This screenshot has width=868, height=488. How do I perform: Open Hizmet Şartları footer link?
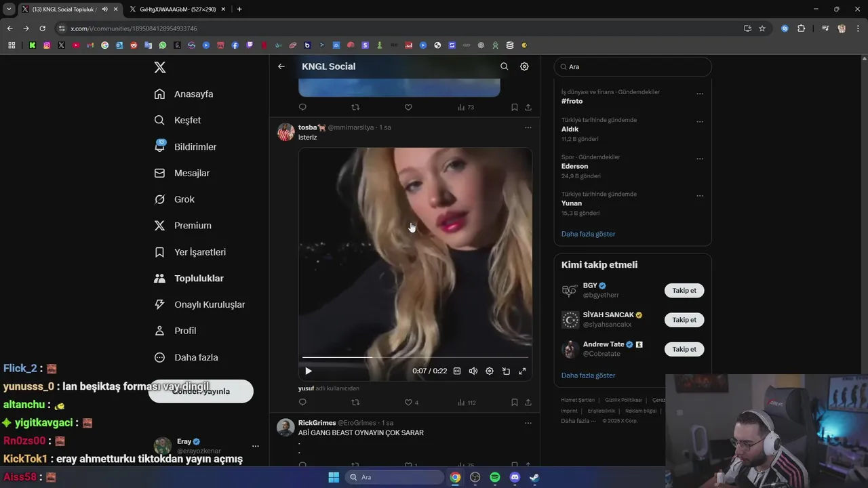tap(578, 400)
